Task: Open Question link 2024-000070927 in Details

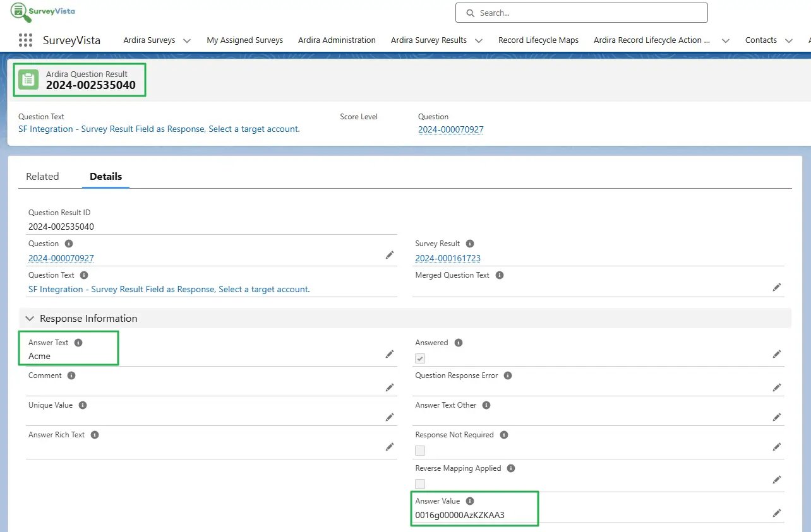Action: tap(61, 258)
